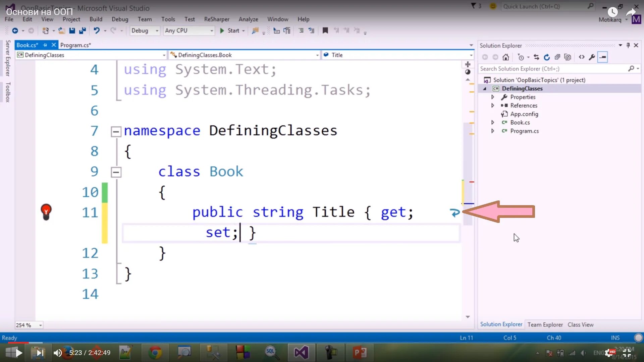644x362 pixels.
Task: Open the ReSharper menu
Action: (x=217, y=19)
